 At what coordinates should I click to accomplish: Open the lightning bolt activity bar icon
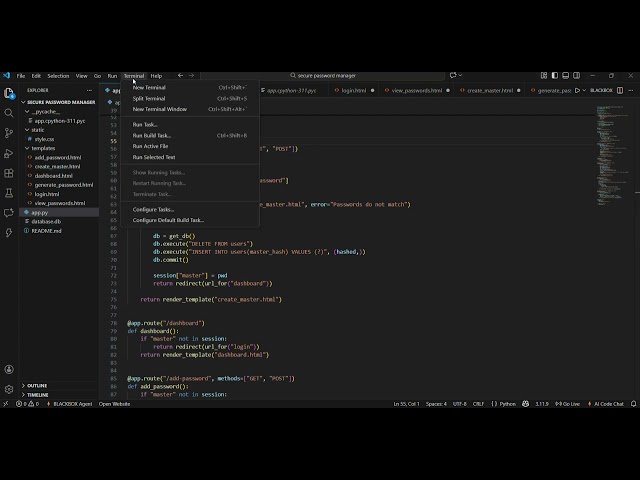(9, 233)
